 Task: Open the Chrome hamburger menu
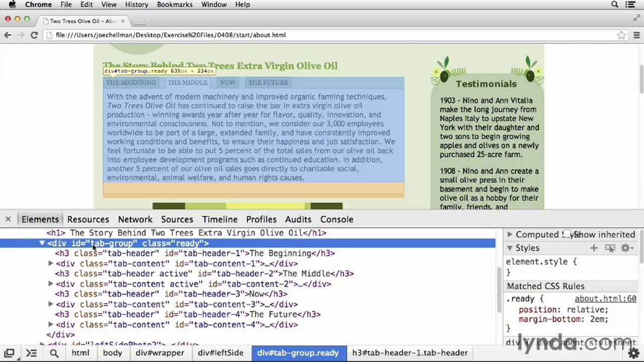636,35
